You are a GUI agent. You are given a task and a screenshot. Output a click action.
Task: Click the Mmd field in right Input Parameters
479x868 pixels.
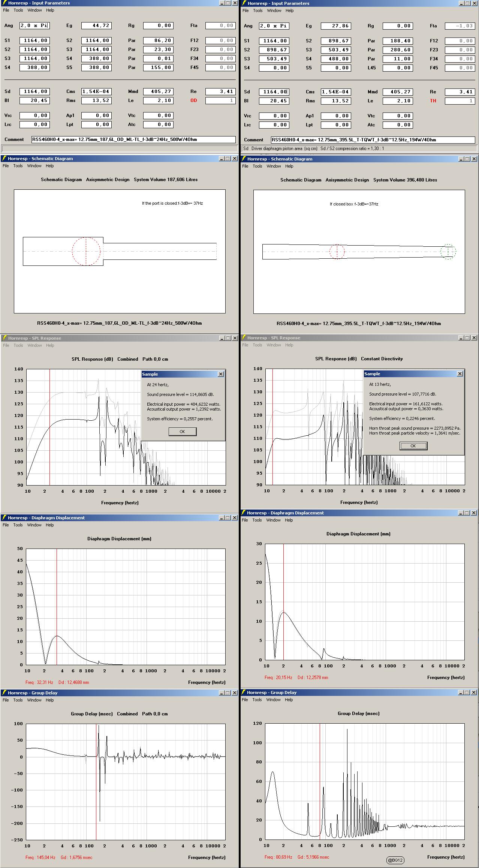(397, 92)
